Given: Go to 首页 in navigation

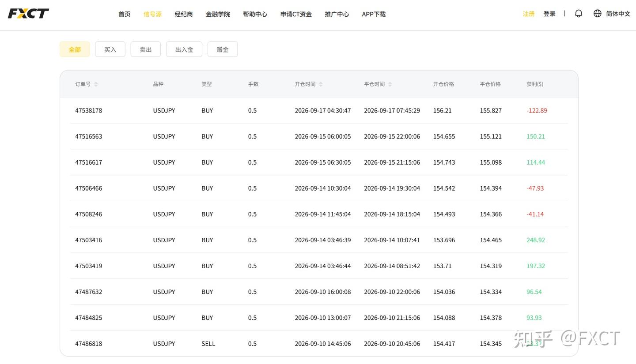Looking at the screenshot, I should [x=125, y=14].
